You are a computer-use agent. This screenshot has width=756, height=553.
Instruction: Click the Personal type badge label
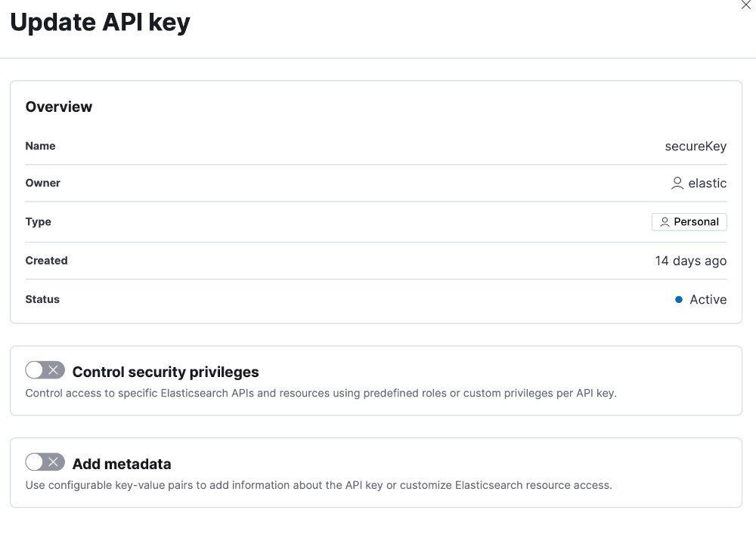[x=696, y=222]
